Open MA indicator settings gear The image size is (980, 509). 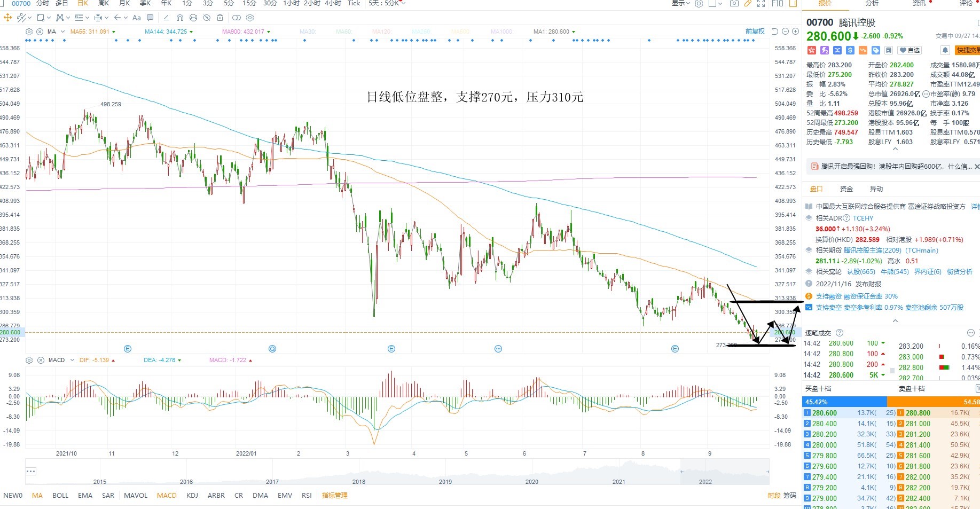pyautogui.click(x=29, y=32)
